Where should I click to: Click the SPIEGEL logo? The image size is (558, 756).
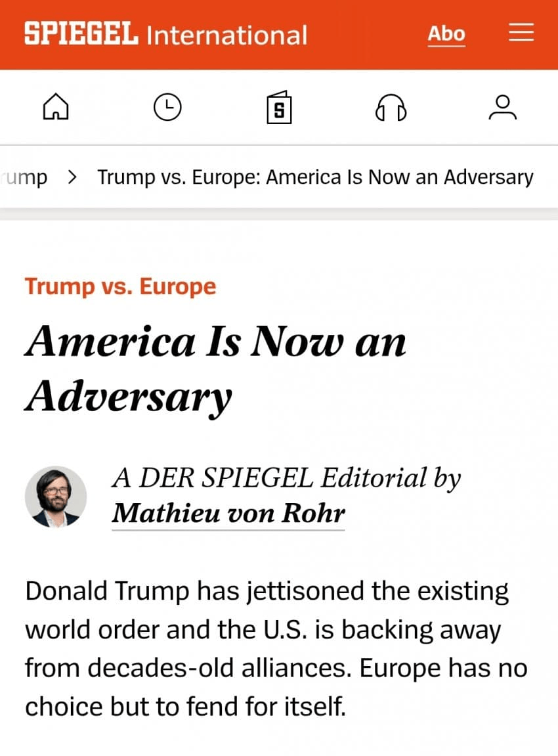pyautogui.click(x=81, y=34)
